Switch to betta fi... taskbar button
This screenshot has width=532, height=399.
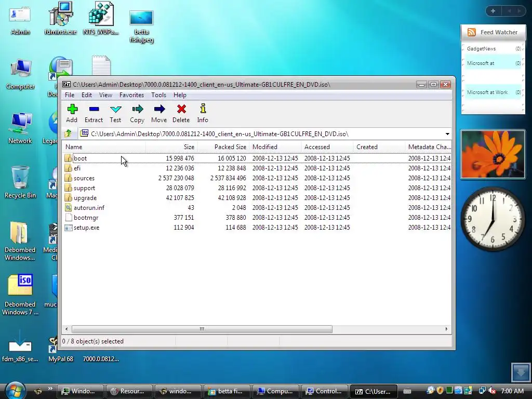pyautogui.click(x=227, y=391)
